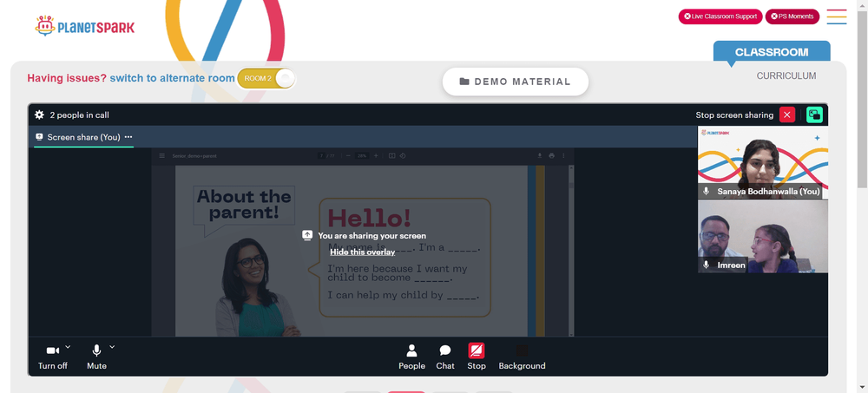Open the tri-color hamburger menu
The height and width of the screenshot is (393, 868).
pyautogui.click(x=837, y=16)
